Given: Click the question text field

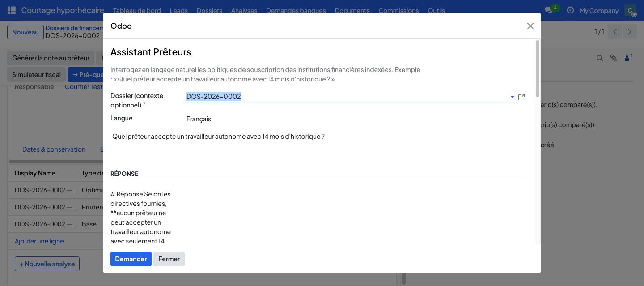Looking at the screenshot, I should click(x=318, y=136).
